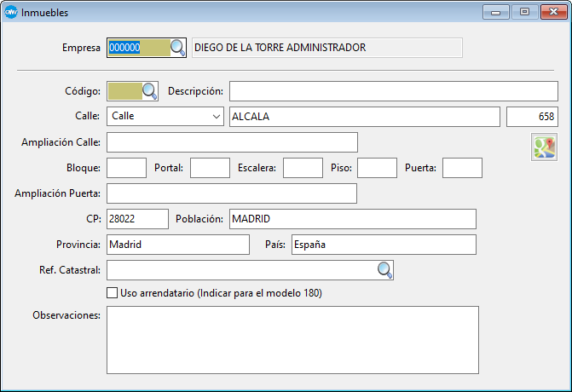Screen dimensions: 572x392
Task: Open the Google Maps location icon
Action: coord(544,147)
